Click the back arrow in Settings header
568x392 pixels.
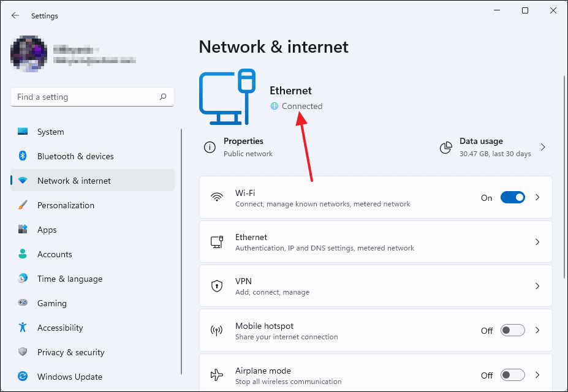(15, 16)
